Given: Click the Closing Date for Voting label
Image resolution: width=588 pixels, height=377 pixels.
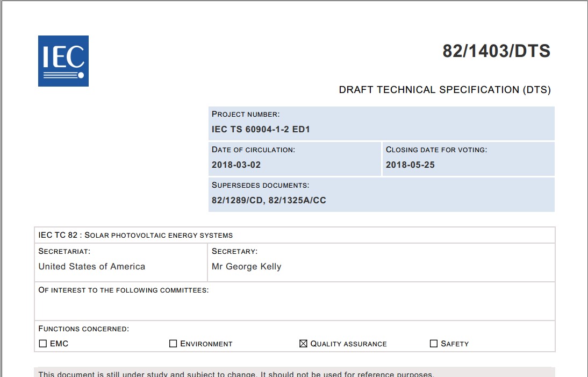Looking at the screenshot, I should [436, 150].
